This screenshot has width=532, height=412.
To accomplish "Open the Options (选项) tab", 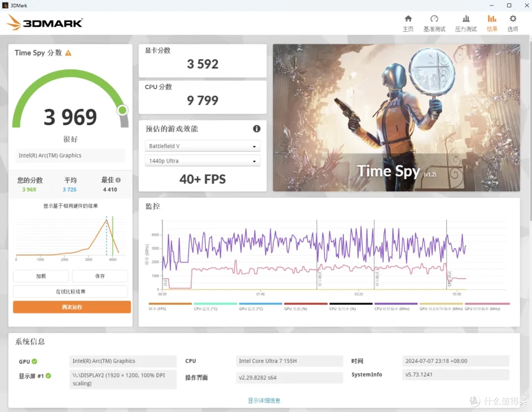I will click(513, 24).
